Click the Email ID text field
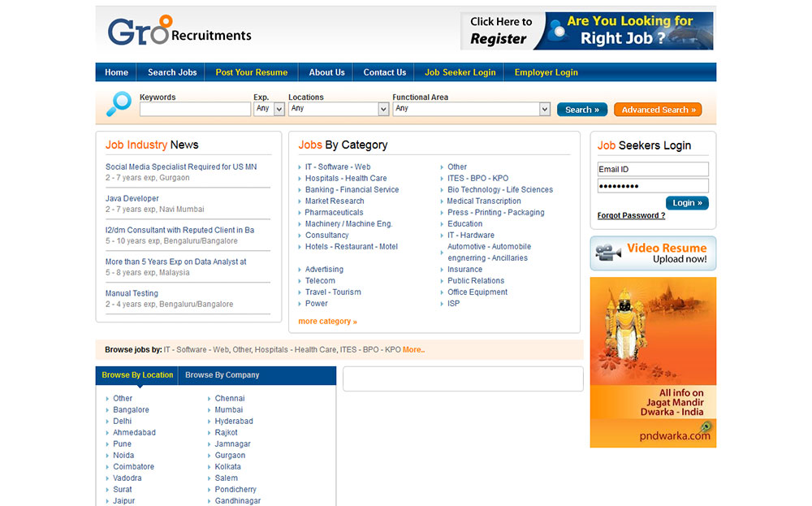The width and height of the screenshot is (812, 506). tap(653, 169)
